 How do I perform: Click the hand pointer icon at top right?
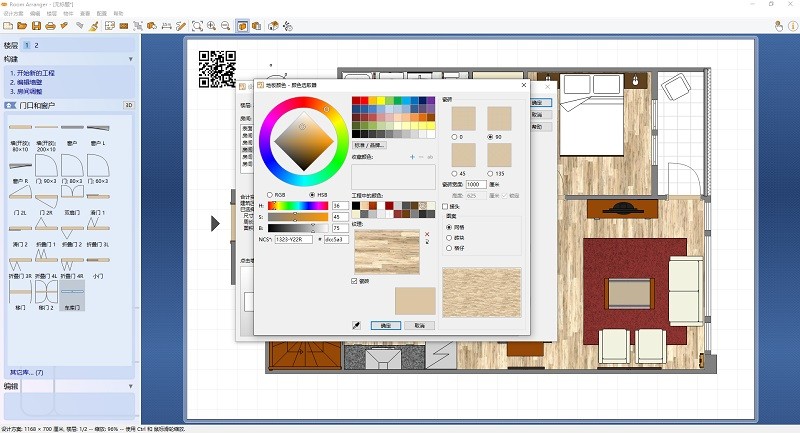tap(779, 26)
